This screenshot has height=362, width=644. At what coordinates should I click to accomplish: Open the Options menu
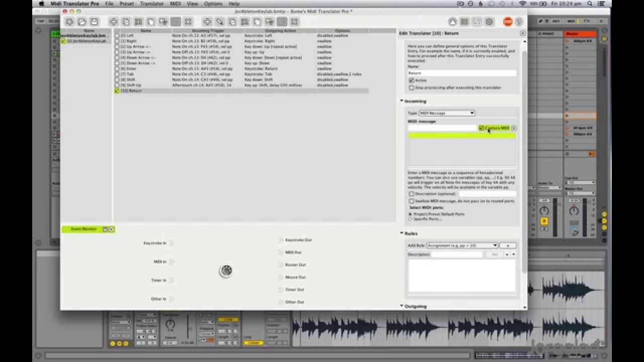click(213, 4)
